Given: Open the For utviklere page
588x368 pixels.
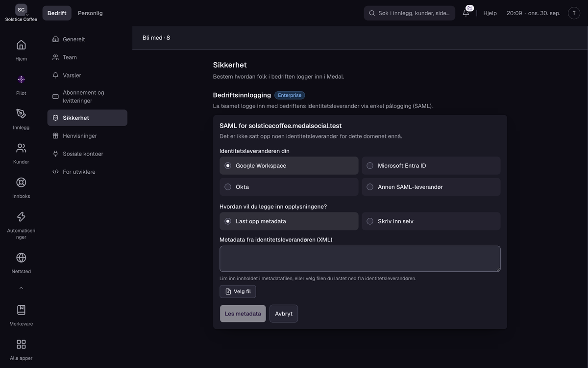Looking at the screenshot, I should click(87, 172).
